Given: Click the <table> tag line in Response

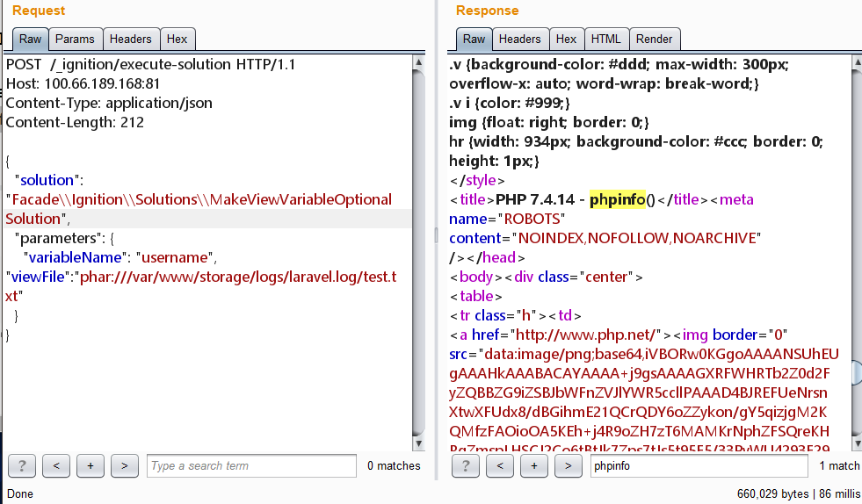Looking at the screenshot, I should (475, 296).
